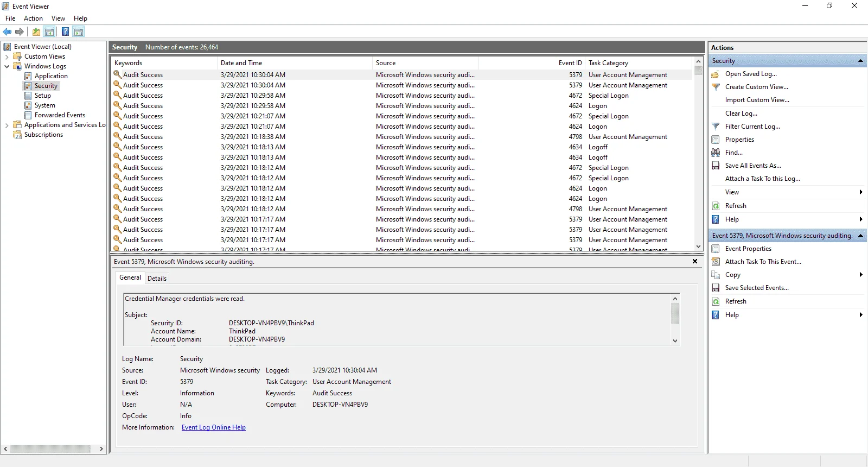Image resolution: width=868 pixels, height=467 pixels.
Task: Click the Create Custom View funnel icon
Action: click(716, 87)
